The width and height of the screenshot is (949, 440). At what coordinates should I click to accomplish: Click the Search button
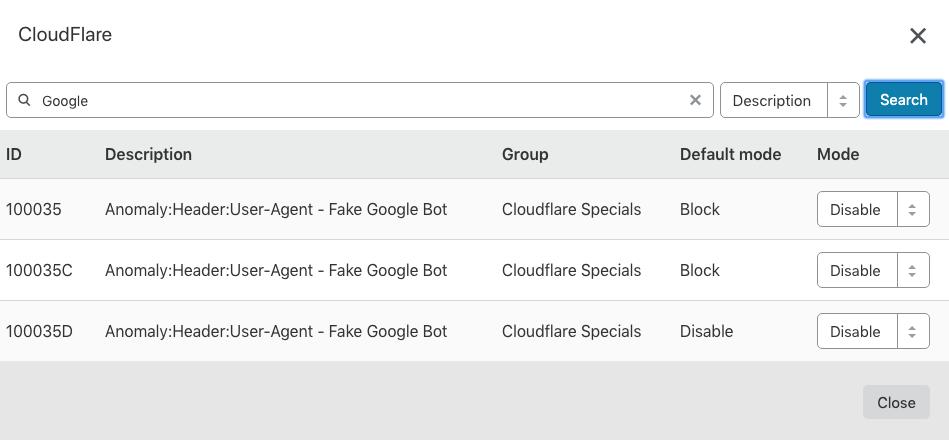tap(904, 99)
